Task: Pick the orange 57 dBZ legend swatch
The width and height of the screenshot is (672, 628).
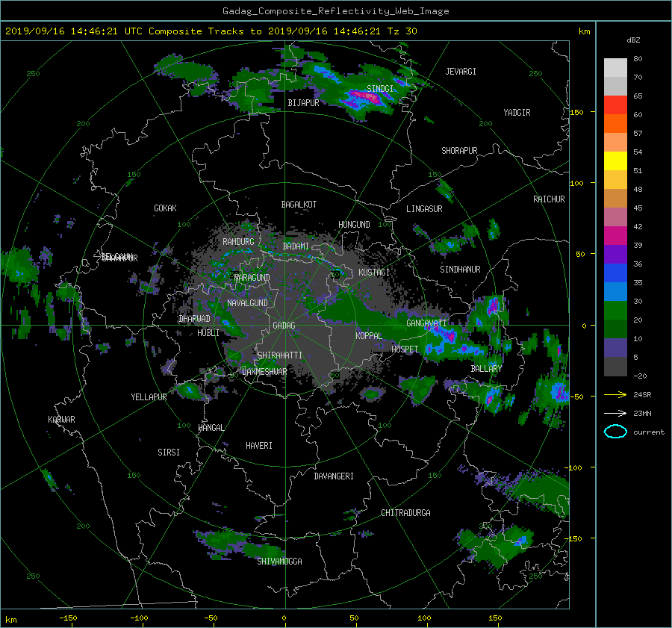Action: click(x=615, y=124)
